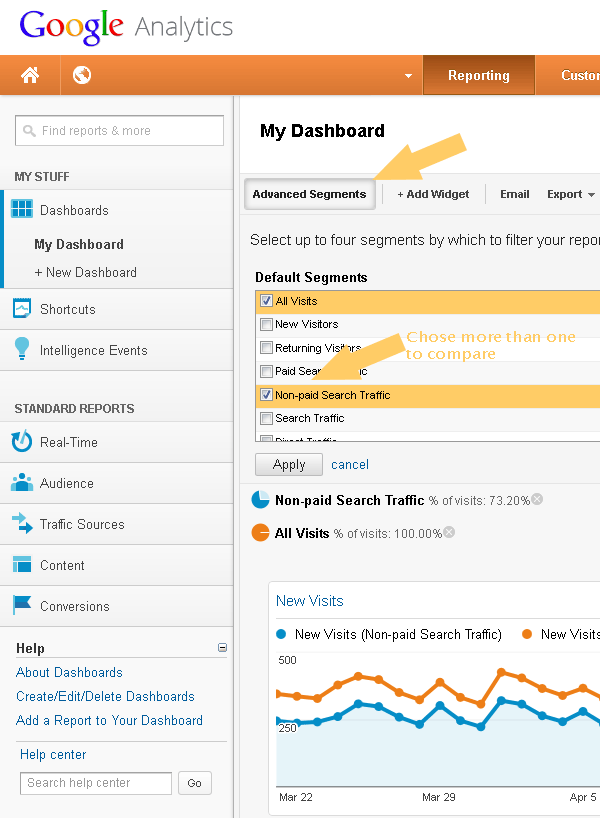The width and height of the screenshot is (600, 818).
Task: Click the Content page icon
Action: 22,564
